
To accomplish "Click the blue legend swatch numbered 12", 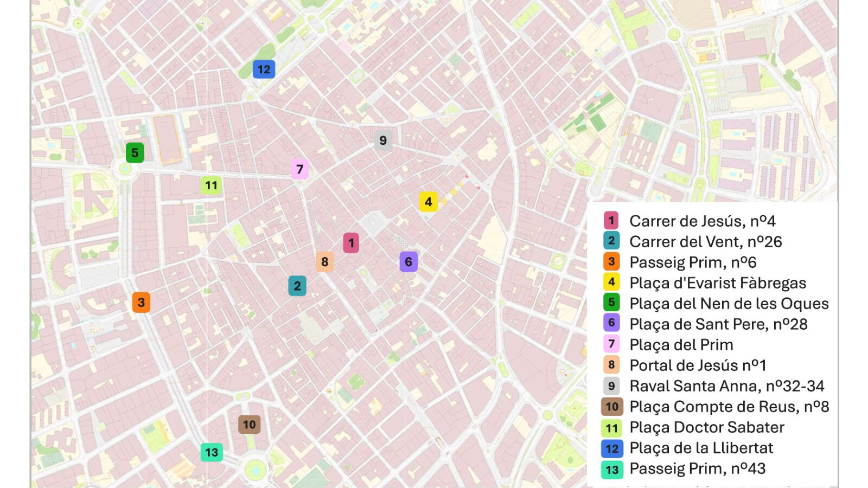I will pyautogui.click(x=612, y=448).
